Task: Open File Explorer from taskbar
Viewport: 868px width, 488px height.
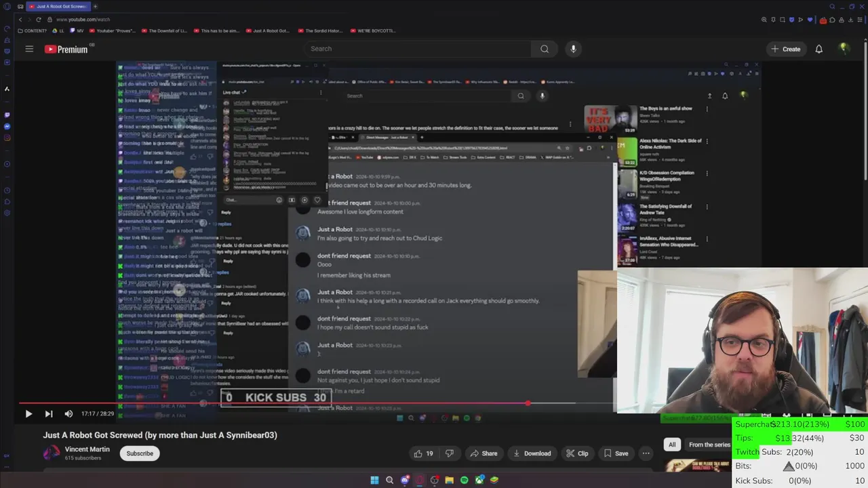Action: coord(450,480)
